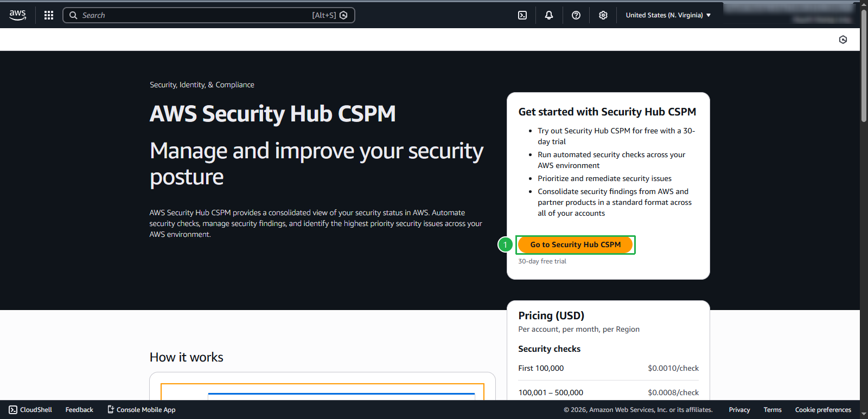Click the How it works diagram thumbnail
This screenshot has height=419, width=868.
[322, 391]
